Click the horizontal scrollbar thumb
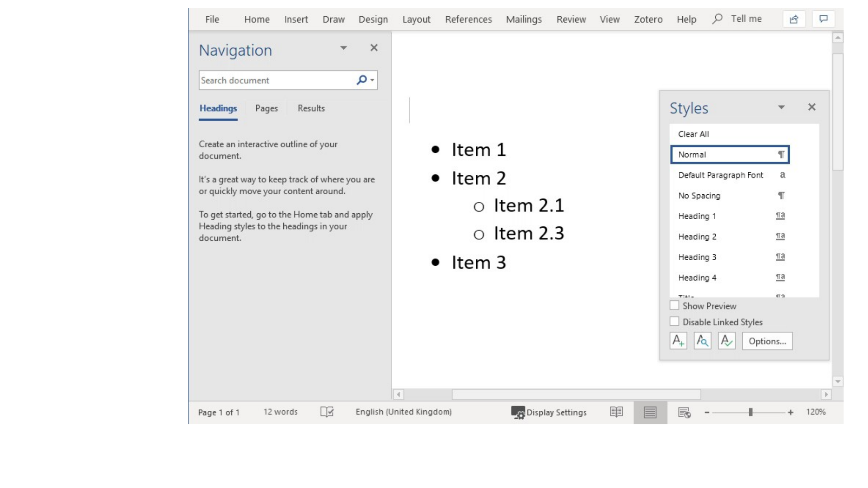 point(576,394)
